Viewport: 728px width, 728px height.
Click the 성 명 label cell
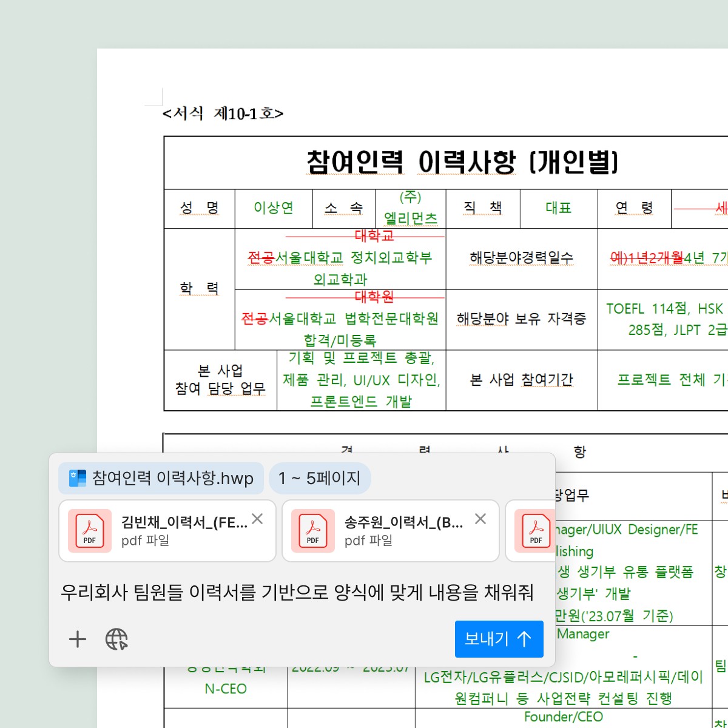[x=199, y=208]
